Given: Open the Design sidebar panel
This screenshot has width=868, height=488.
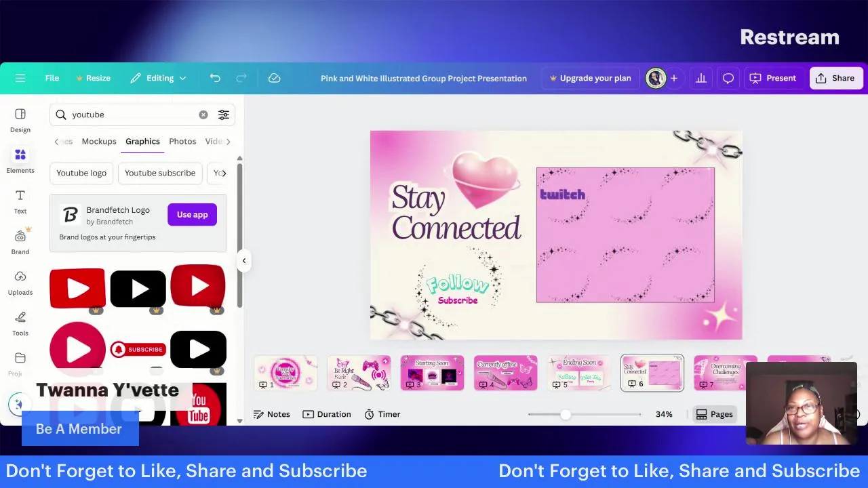Looking at the screenshot, I should pyautogui.click(x=20, y=120).
